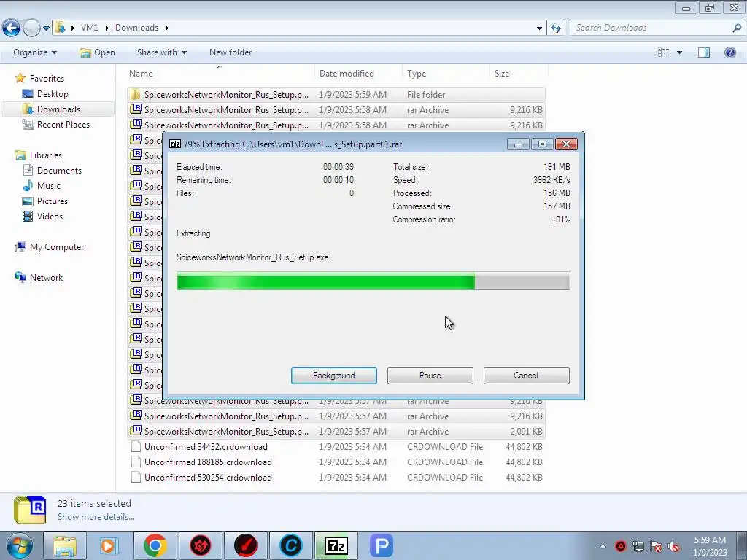Click the extraction progress bar

pos(373,281)
